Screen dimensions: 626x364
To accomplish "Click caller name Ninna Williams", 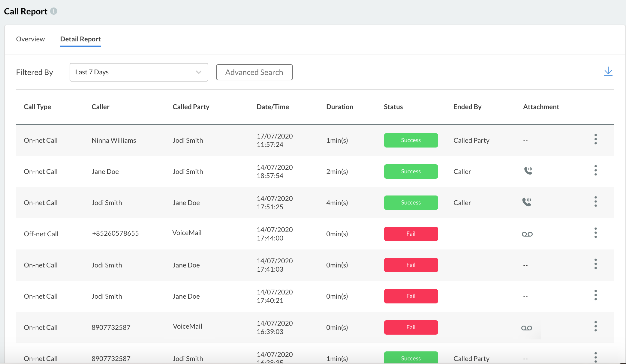I will 114,140.
